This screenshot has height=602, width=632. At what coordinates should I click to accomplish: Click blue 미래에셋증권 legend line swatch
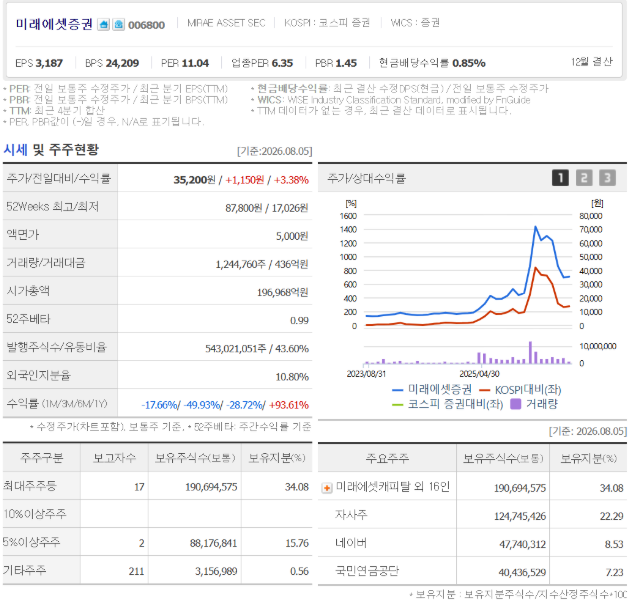point(397,390)
